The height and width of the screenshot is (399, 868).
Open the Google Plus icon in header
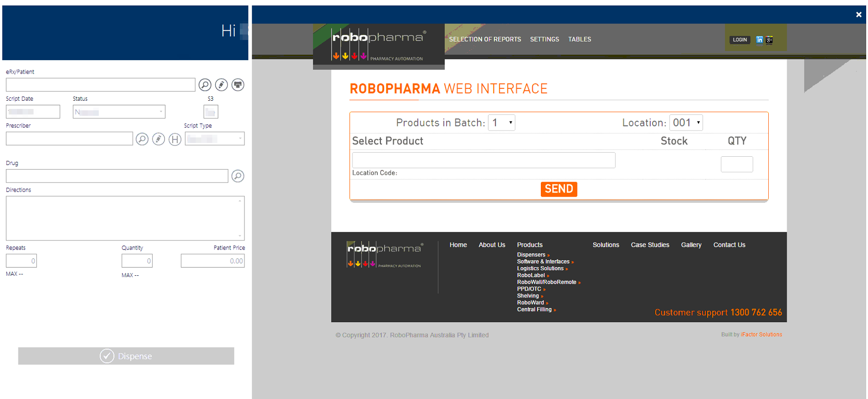(x=769, y=40)
